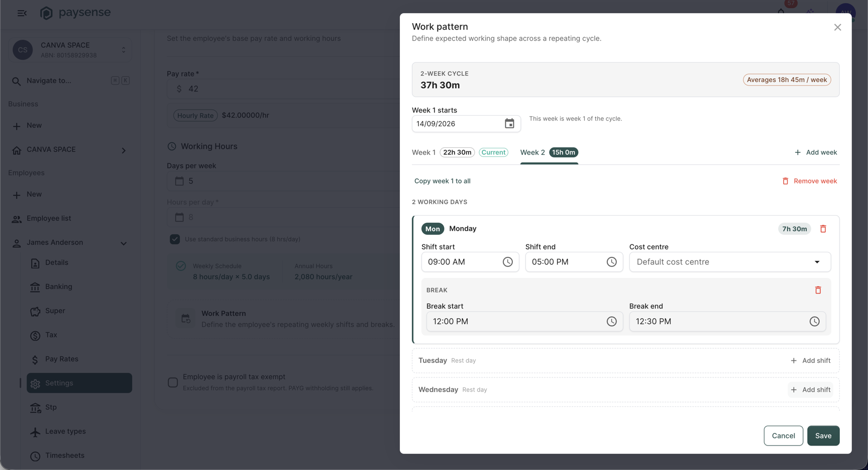Click the Pay rate input field
868x470 pixels.
283,89
